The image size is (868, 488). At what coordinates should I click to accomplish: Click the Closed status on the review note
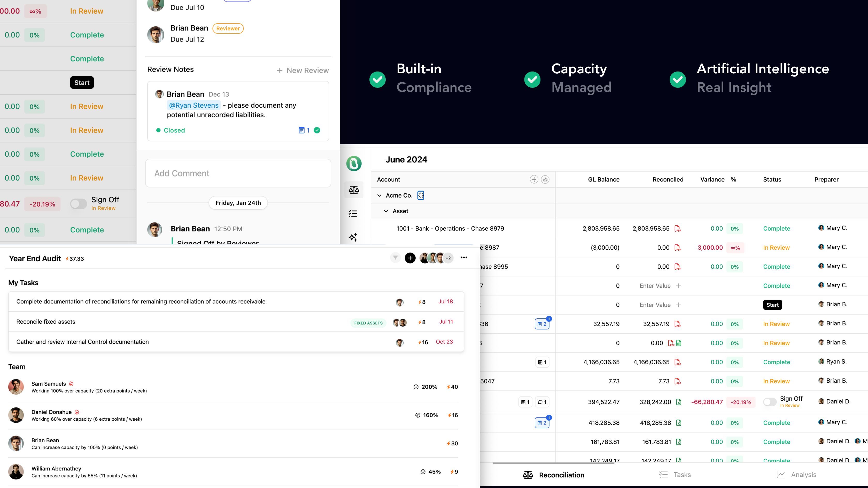171,130
